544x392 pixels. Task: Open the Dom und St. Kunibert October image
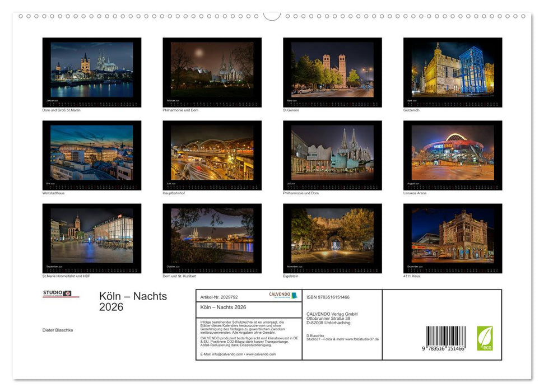click(211, 237)
